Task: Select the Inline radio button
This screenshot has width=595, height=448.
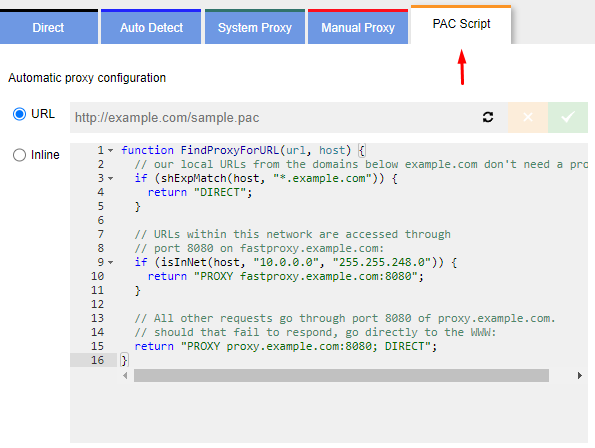Action: 19,155
